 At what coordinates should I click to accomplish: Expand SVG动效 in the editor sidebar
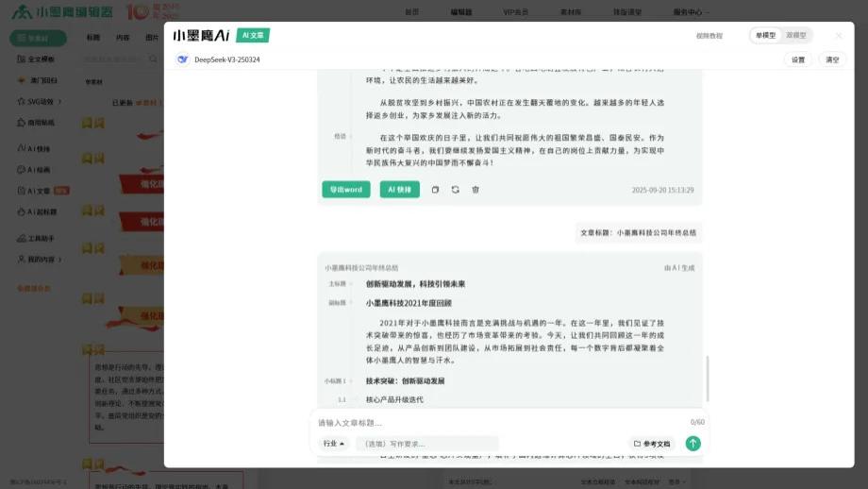(39, 101)
